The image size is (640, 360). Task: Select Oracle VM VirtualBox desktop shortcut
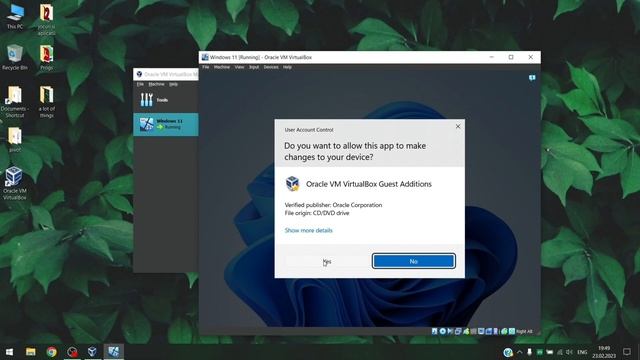(15, 183)
